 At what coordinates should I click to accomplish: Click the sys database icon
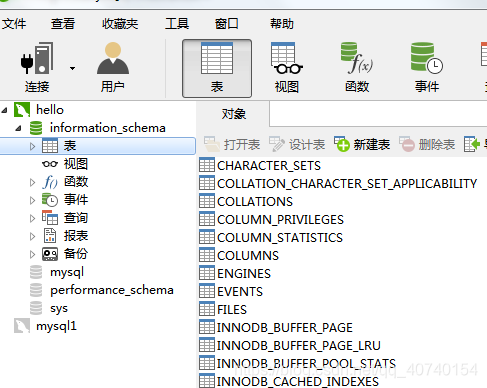[x=36, y=308]
